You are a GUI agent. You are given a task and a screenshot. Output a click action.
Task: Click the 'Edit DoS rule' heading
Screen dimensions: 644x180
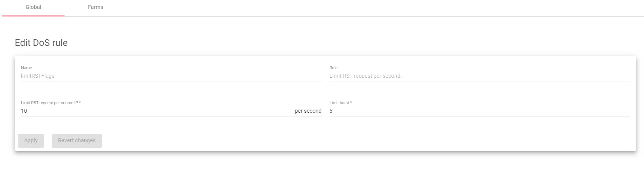coord(41,43)
